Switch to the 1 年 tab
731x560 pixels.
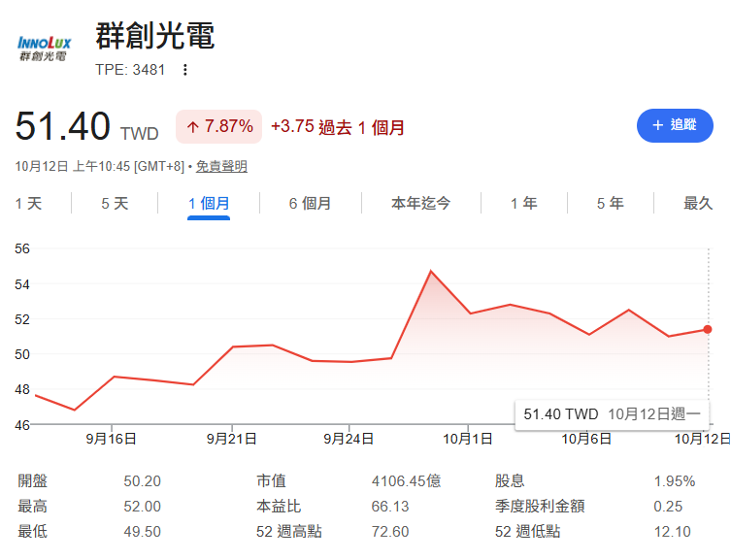click(x=523, y=204)
